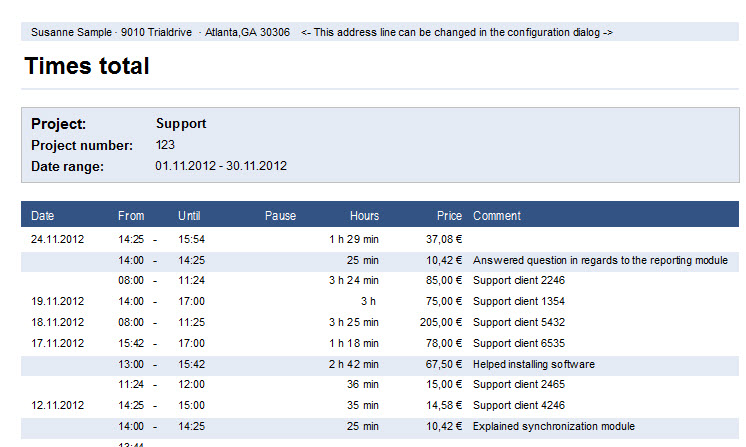The height and width of the screenshot is (447, 746).
Task: Click the Until column header
Action: (189, 216)
